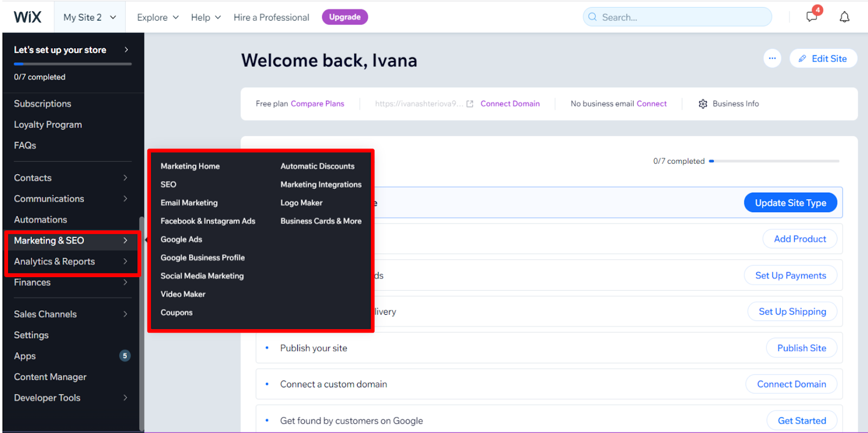The width and height of the screenshot is (868, 433).
Task: Click the Business Info link
Action: [736, 104]
